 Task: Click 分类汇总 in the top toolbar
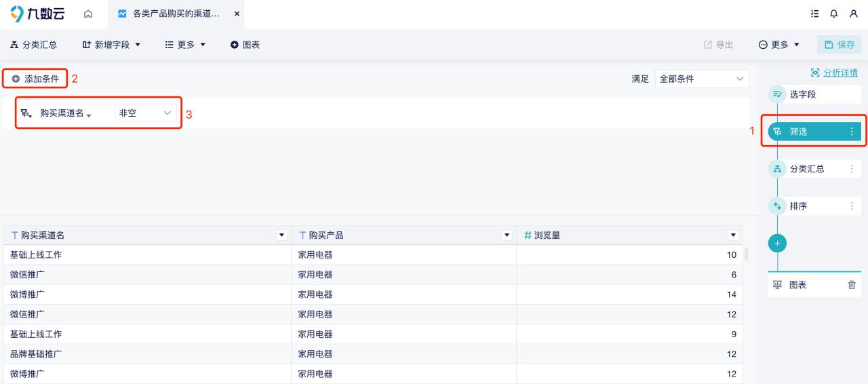[34, 45]
